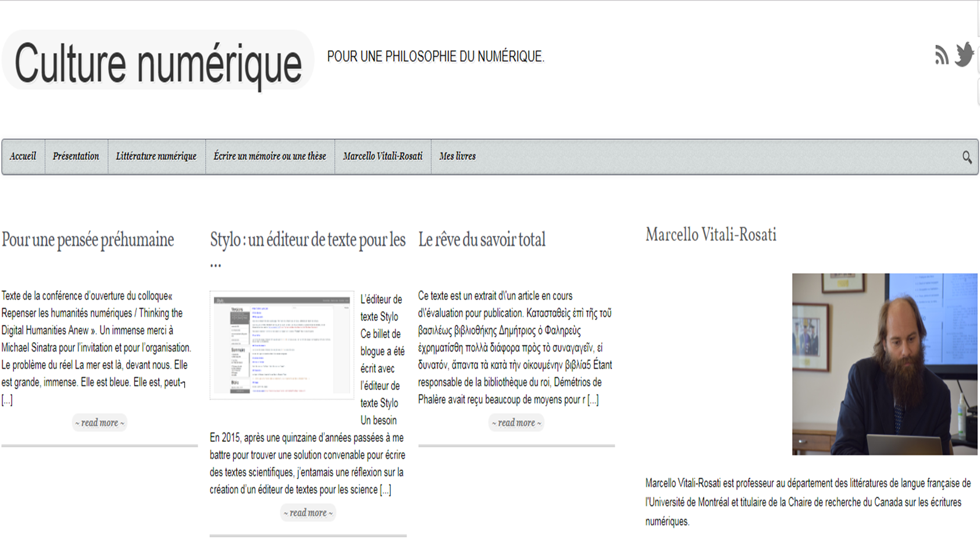Open Écrire un mémoire ou une thèse

click(269, 157)
